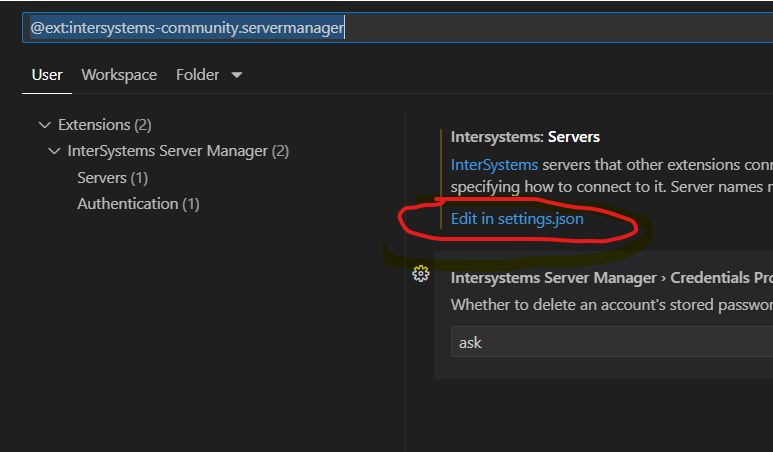773x452 pixels.
Task: Collapse the Extensions (2) tree node
Action: coord(44,125)
